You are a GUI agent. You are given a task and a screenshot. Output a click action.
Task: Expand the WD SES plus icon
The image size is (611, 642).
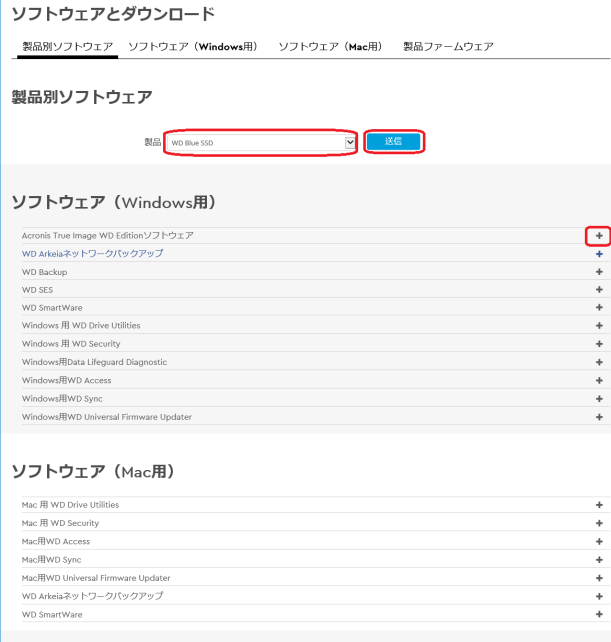click(599, 289)
